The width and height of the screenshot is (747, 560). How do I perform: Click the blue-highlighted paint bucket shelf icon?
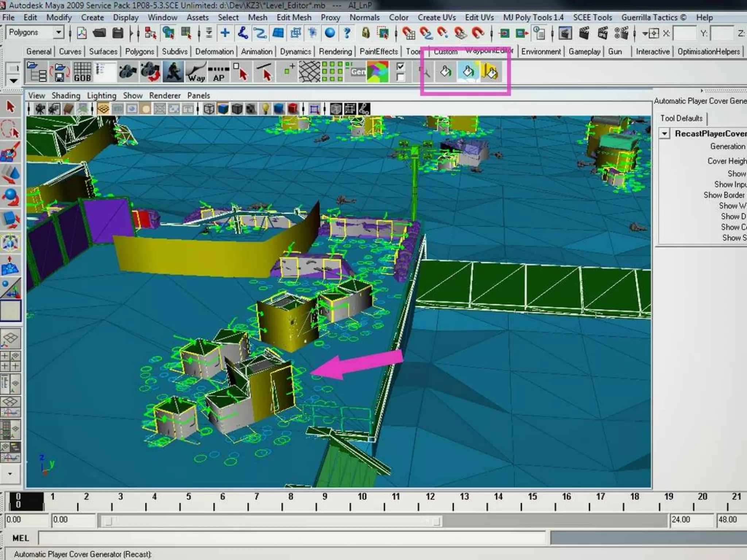(x=468, y=72)
